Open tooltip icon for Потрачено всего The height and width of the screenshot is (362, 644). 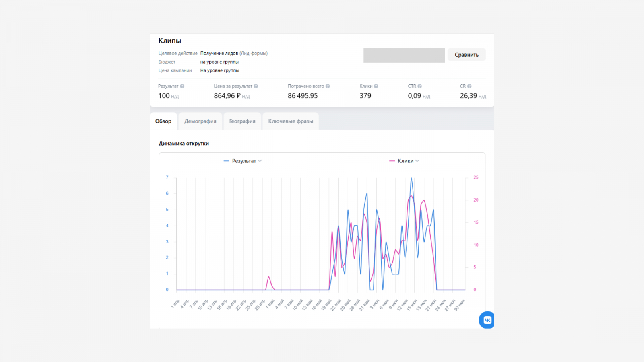point(328,86)
